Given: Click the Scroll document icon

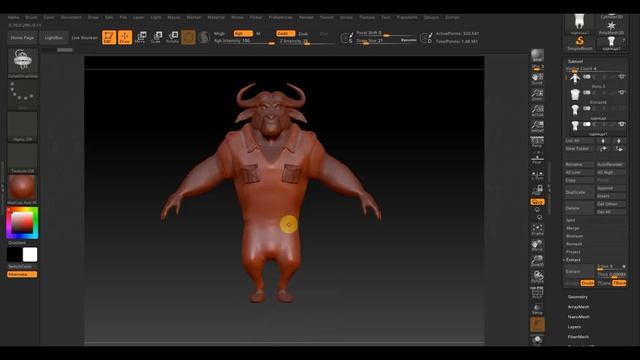Looking at the screenshot, I should (x=537, y=78).
